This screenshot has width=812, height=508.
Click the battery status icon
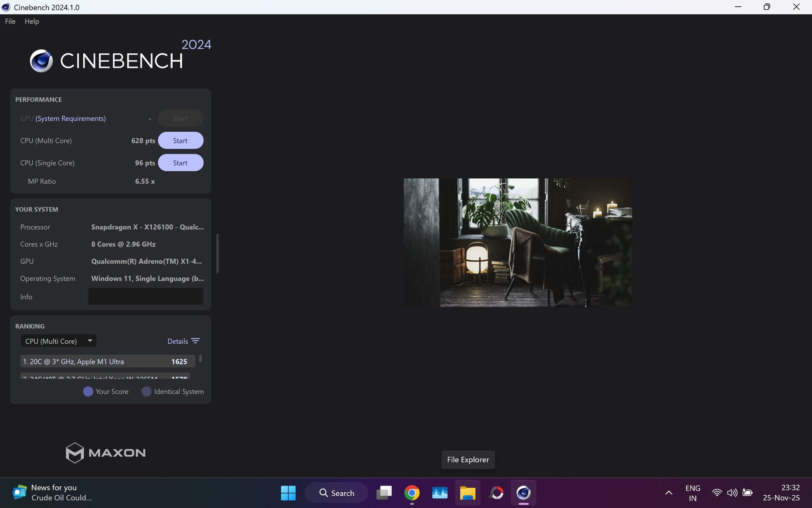[748, 493]
